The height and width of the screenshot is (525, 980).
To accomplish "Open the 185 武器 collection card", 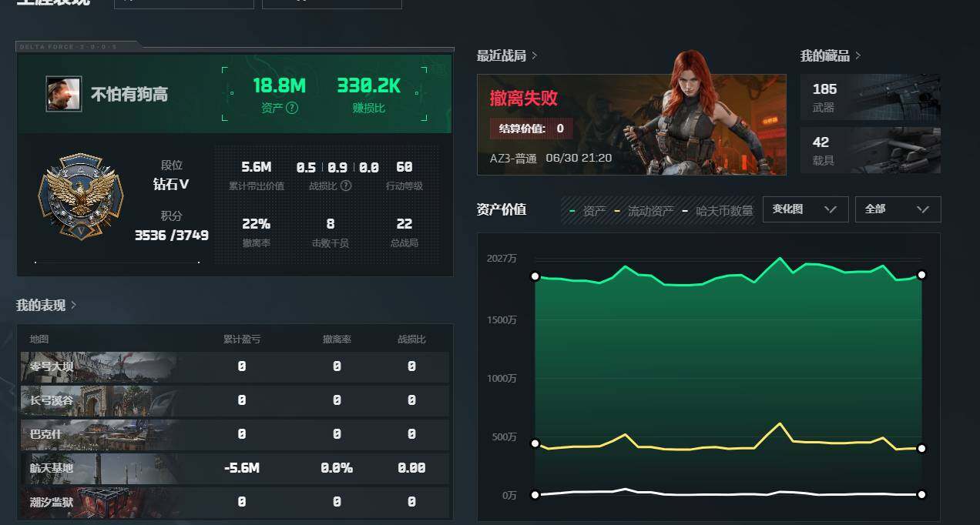I will pos(871,97).
